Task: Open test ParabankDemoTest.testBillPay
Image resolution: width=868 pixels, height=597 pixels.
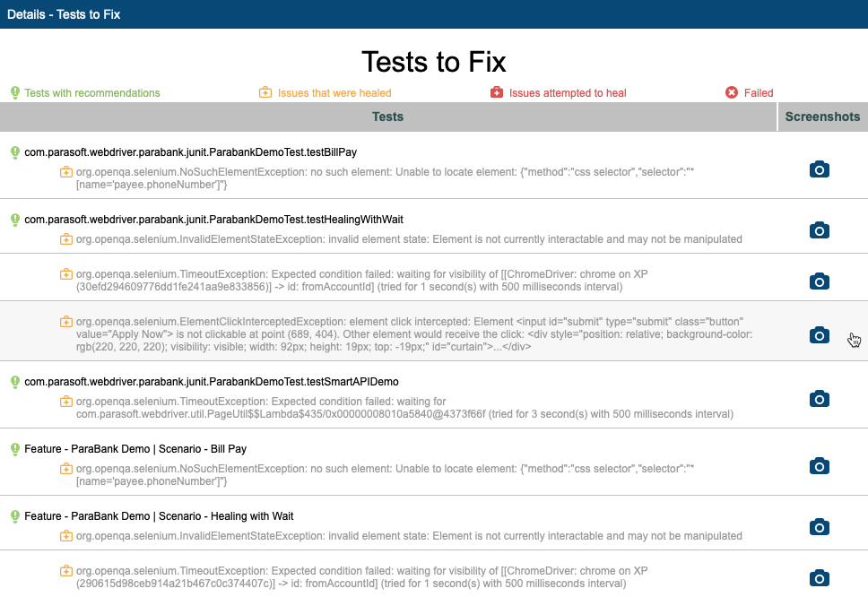Action: tap(190, 152)
